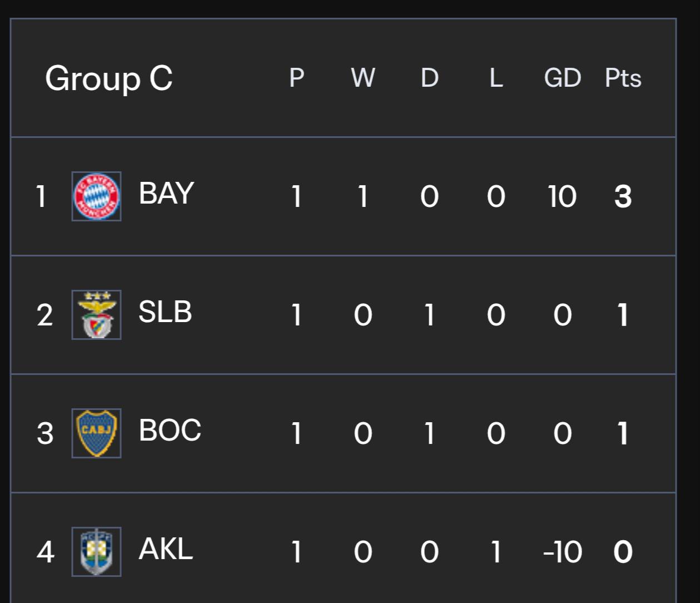Open the AKL team entry
The width and height of the screenshot is (700, 603).
[166, 549]
